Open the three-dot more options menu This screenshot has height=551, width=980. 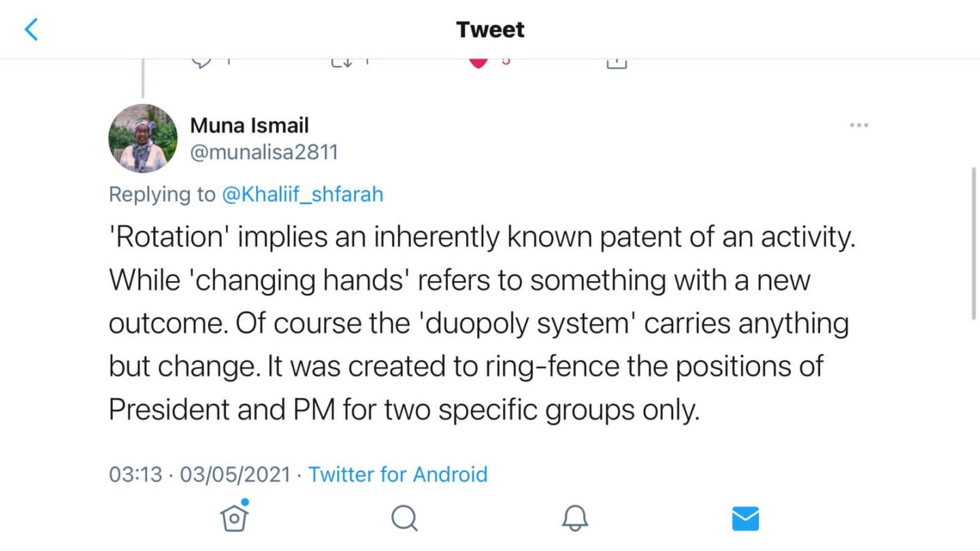(x=859, y=125)
